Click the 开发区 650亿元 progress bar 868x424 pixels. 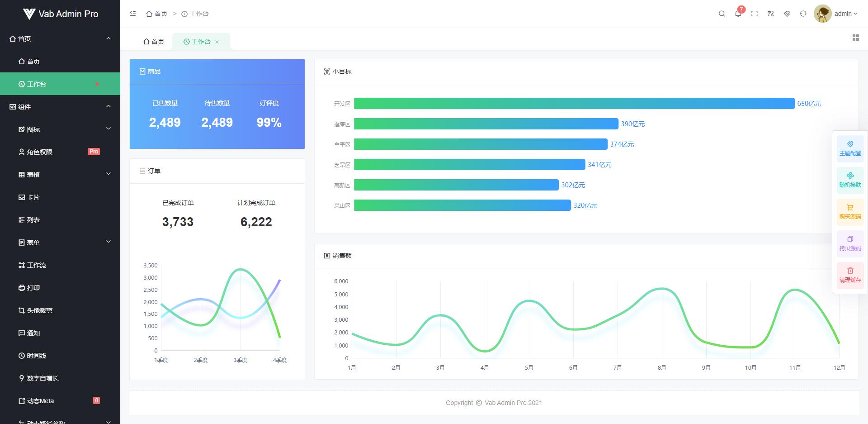pos(574,104)
